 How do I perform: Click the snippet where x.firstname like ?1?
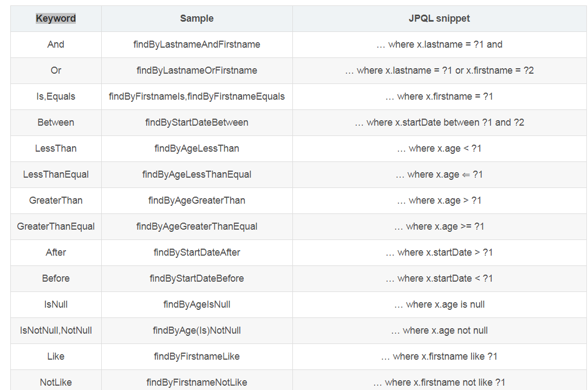(439, 356)
